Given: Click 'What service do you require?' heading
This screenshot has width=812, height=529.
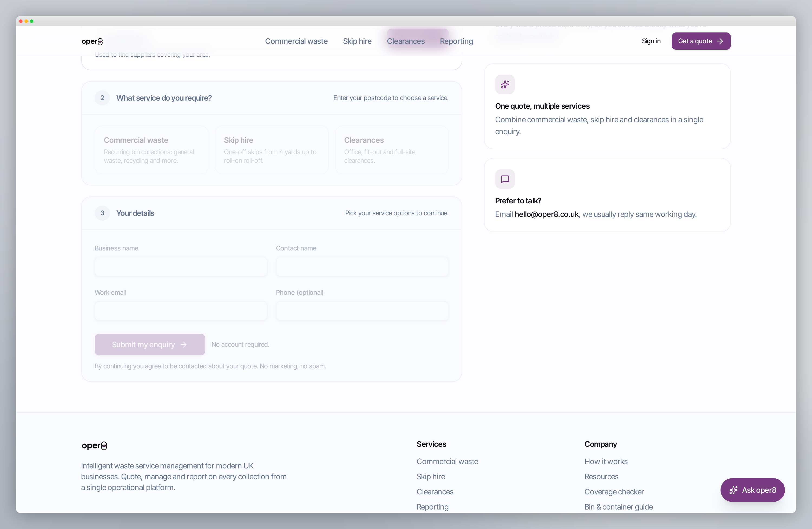Looking at the screenshot, I should 164,98.
